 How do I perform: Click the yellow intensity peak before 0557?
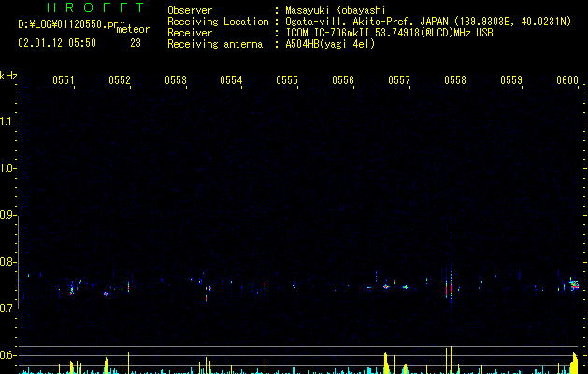[385, 363]
